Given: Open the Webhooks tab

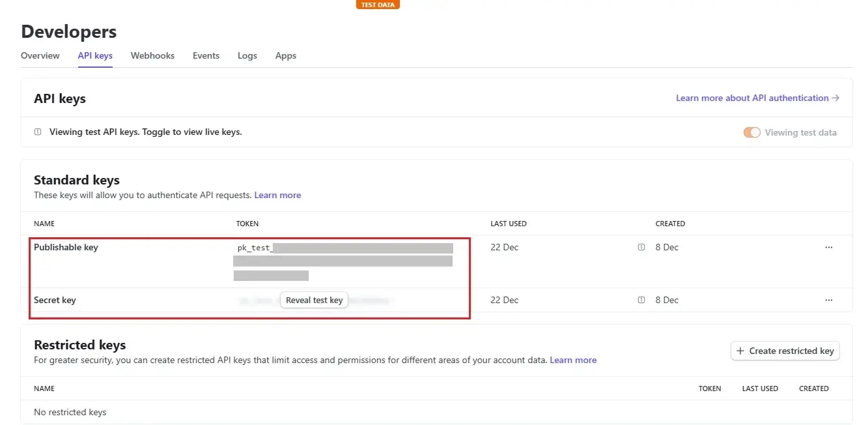Looking at the screenshot, I should 152,55.
